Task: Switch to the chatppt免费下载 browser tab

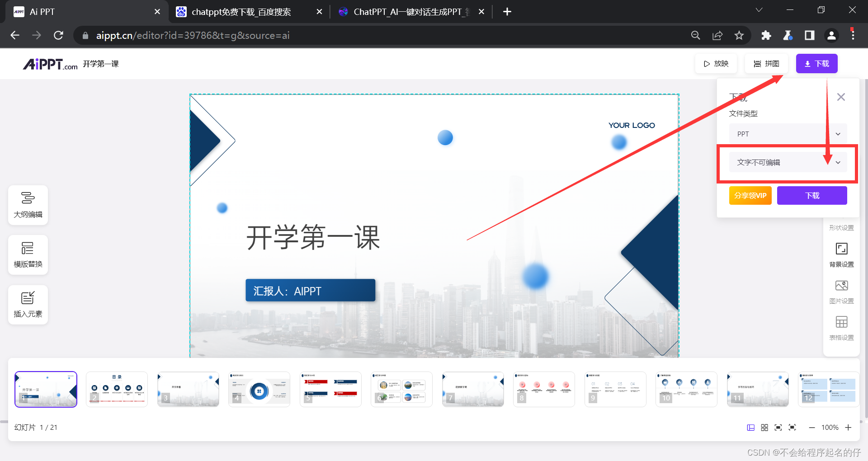Action: coord(241,12)
